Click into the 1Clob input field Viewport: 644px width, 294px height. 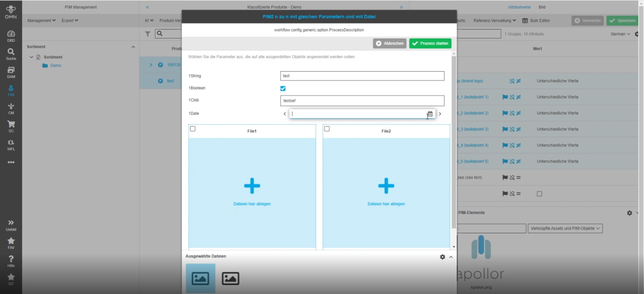362,101
